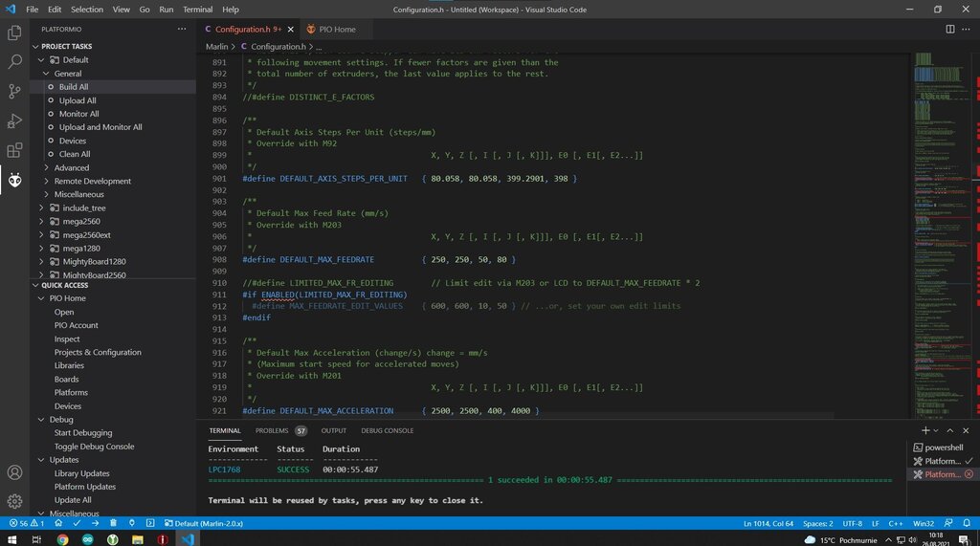Viewport: 980px width, 546px height.
Task: Open the Source Control view
Action: click(x=14, y=92)
